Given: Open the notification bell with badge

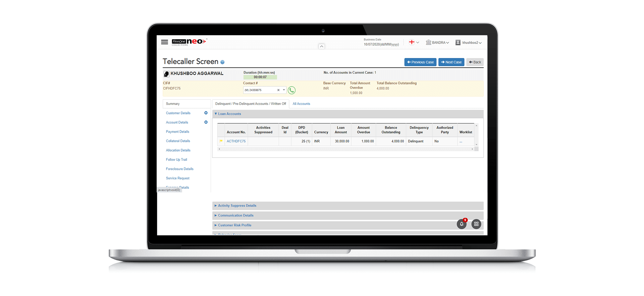Looking at the screenshot, I should click(462, 224).
